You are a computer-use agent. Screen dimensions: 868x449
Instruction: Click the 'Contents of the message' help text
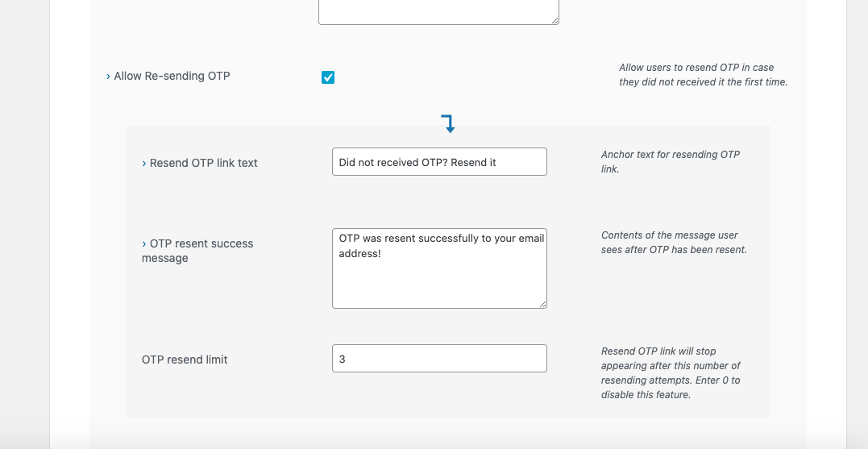[x=674, y=243]
